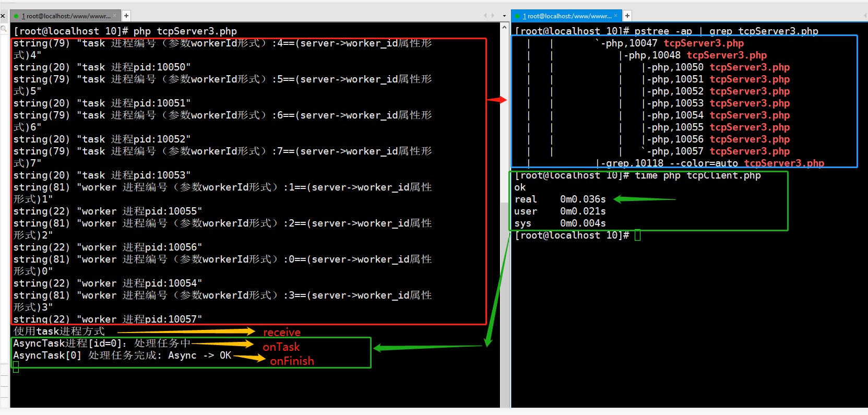Viewport: 868px width, 415px height.
Task: Click the 'sys 0m0.004s' timing line
Action: point(560,223)
